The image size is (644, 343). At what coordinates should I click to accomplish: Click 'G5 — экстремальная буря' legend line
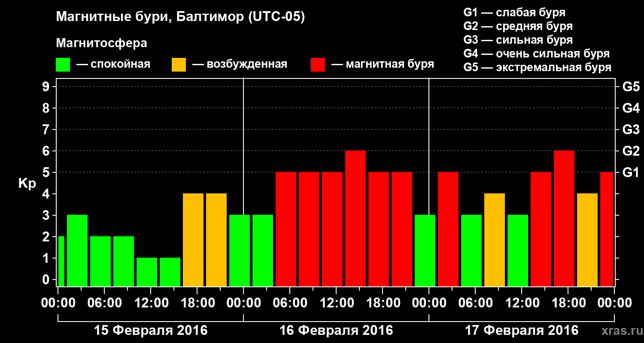click(x=537, y=67)
